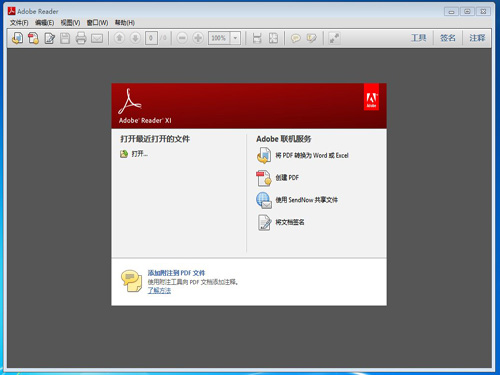The width and height of the screenshot is (500, 375).
Task: Click the yellow sticky notes tip icon
Action: point(131,281)
